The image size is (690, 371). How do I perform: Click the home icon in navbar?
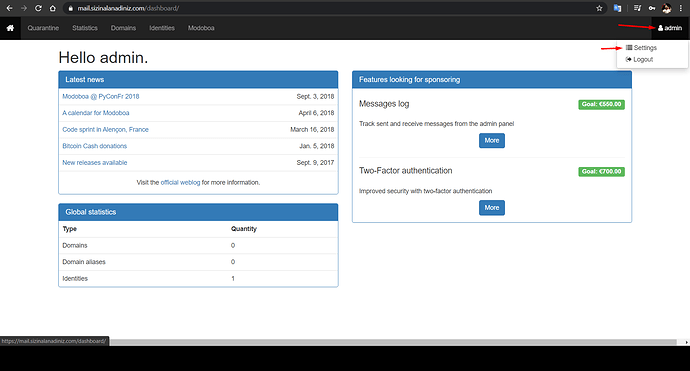pyautogui.click(x=10, y=28)
